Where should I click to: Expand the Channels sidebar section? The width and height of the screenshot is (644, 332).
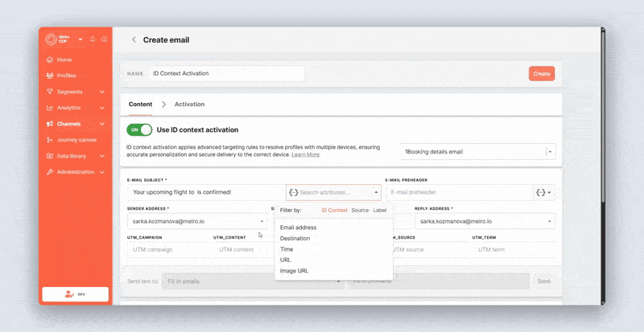click(102, 124)
